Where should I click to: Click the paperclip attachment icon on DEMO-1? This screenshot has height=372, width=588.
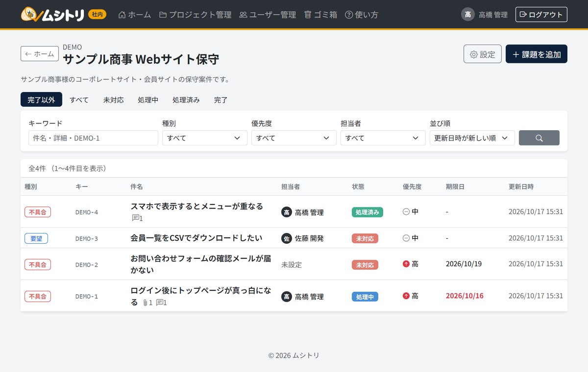pos(145,302)
